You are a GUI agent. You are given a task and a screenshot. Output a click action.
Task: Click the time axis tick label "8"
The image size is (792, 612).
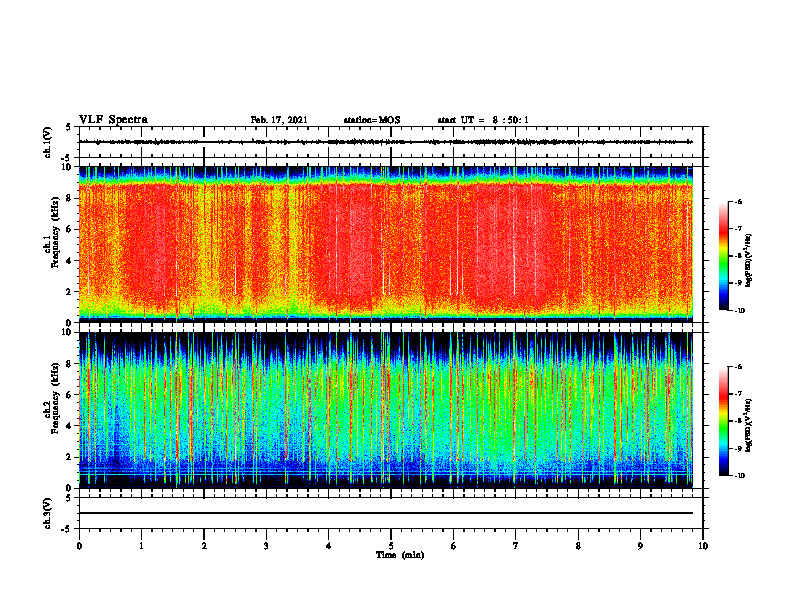(x=578, y=546)
